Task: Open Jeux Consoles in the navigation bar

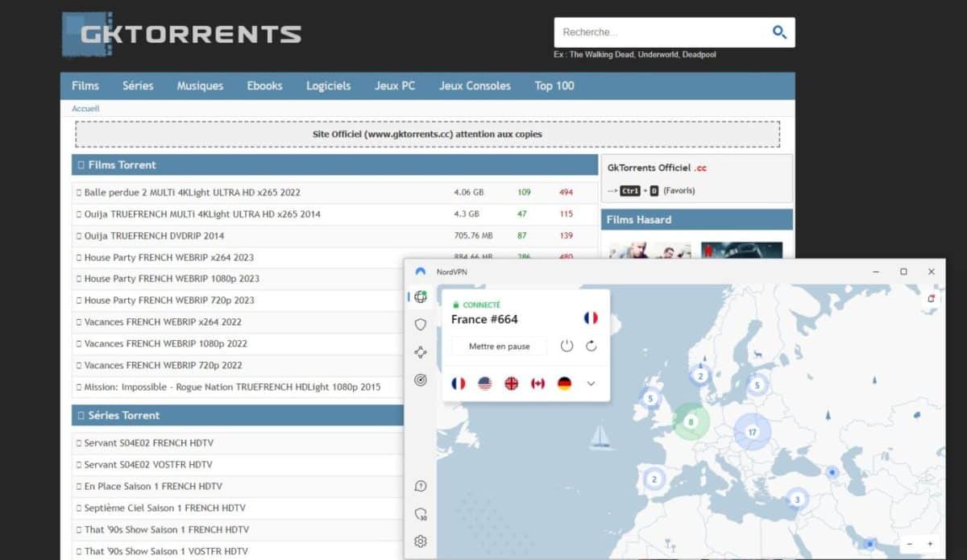Action: pos(475,85)
